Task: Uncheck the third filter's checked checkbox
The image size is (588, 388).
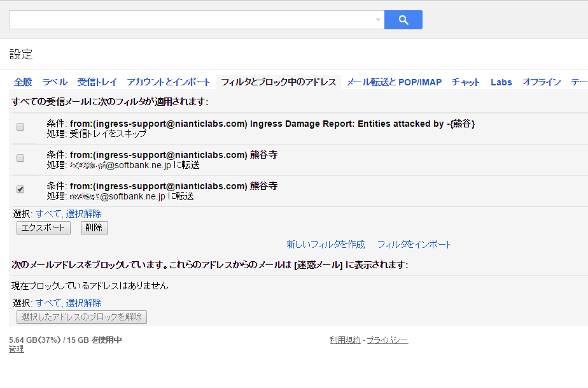Action: [20, 189]
